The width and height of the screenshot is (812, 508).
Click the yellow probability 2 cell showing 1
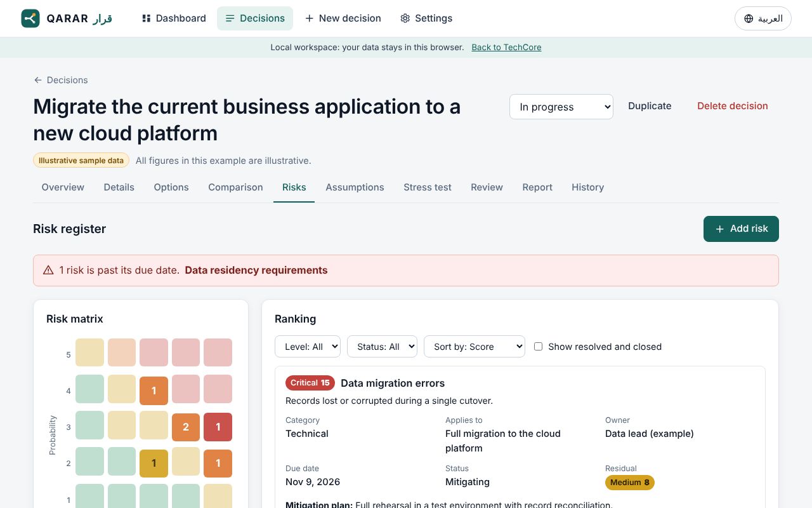(x=154, y=463)
